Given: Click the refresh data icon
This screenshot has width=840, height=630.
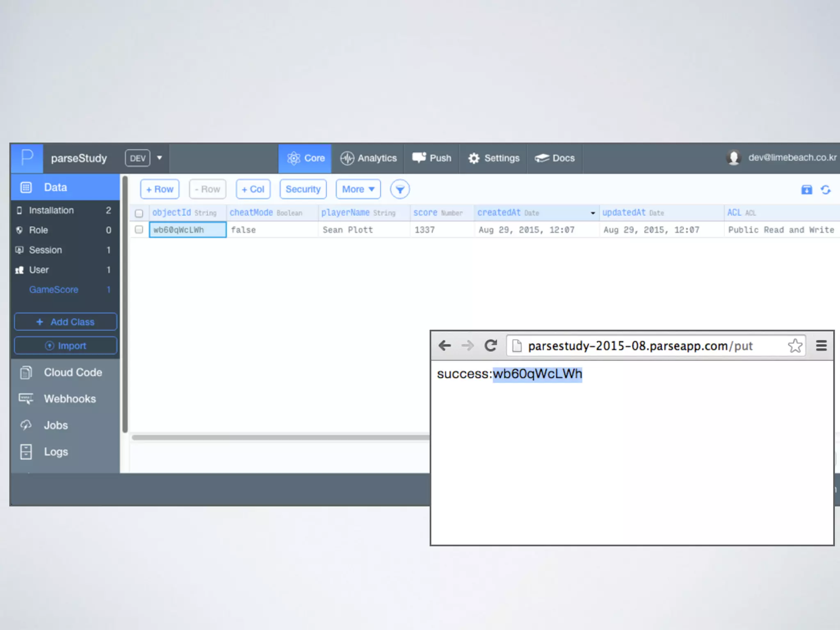Looking at the screenshot, I should pyautogui.click(x=825, y=189).
